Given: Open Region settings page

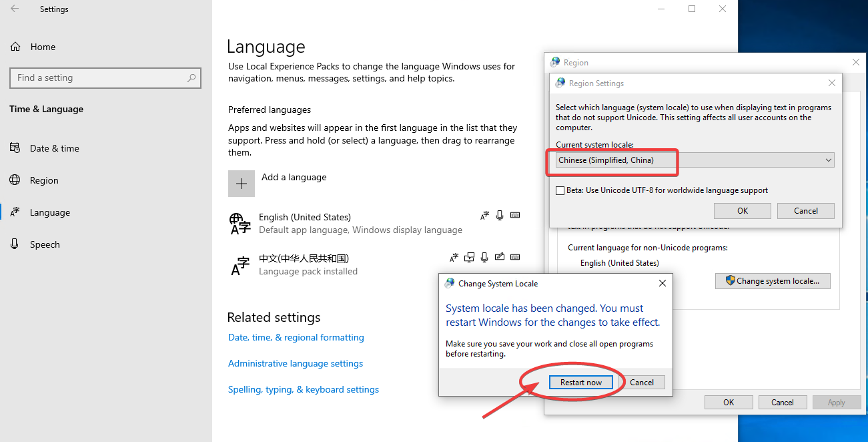Looking at the screenshot, I should 106,180.
